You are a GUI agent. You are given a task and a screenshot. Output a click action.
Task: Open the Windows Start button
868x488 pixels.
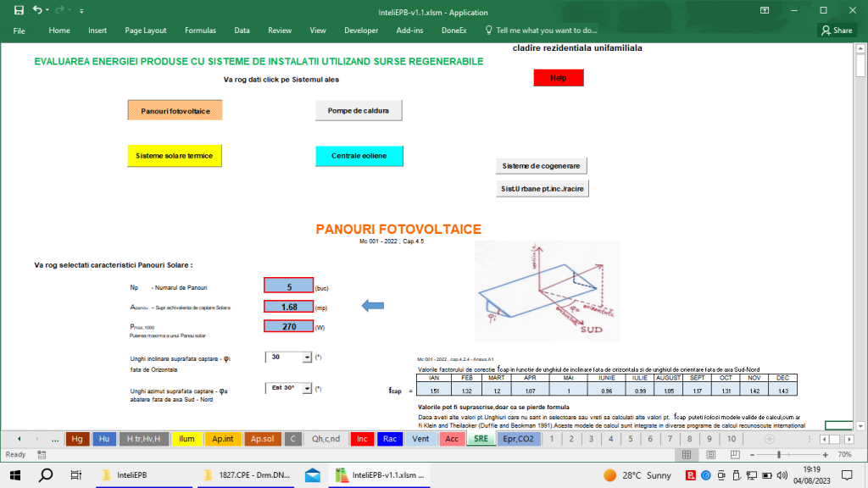(14, 475)
